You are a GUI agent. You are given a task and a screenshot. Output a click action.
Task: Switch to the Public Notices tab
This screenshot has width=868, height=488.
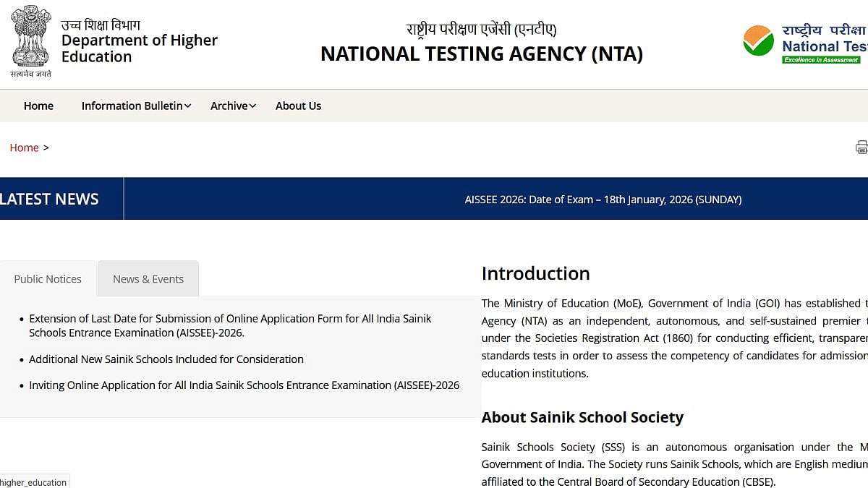tap(48, 278)
